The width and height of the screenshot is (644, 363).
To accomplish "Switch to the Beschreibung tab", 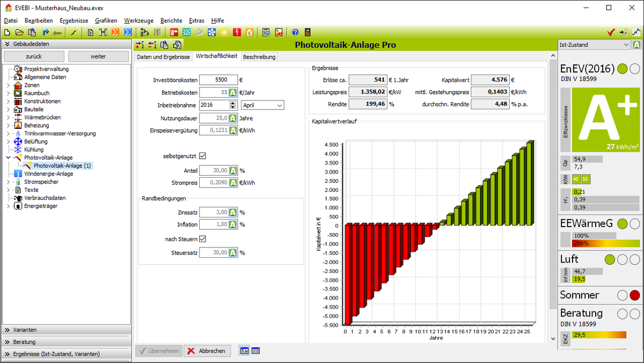I will pyautogui.click(x=259, y=57).
